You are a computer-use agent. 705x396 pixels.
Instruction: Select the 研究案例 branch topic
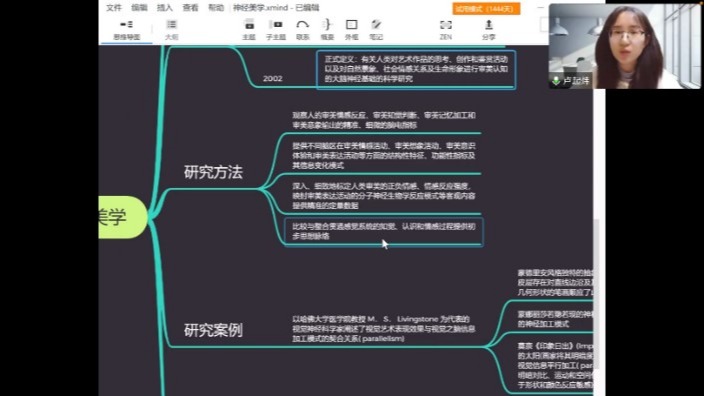point(213,330)
